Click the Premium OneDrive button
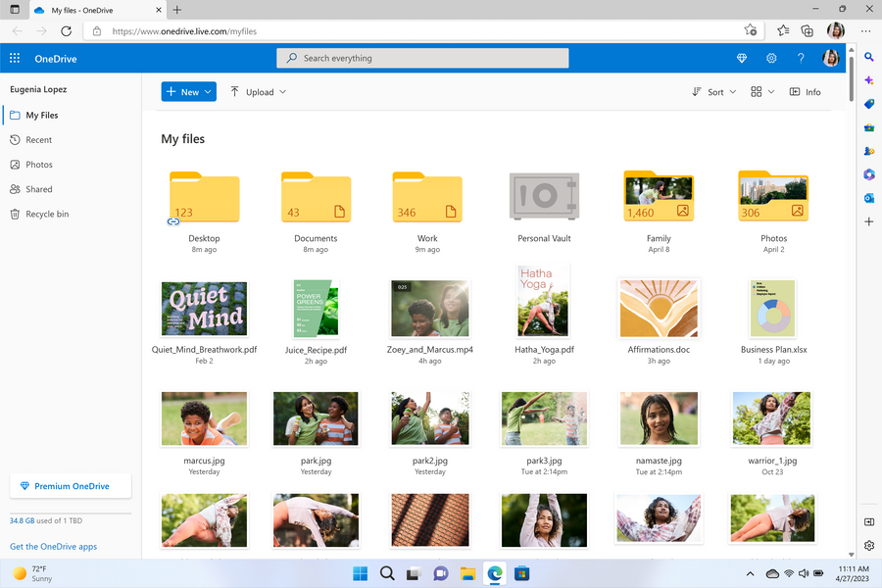Screen dimensions: 882x588 tap(70, 485)
